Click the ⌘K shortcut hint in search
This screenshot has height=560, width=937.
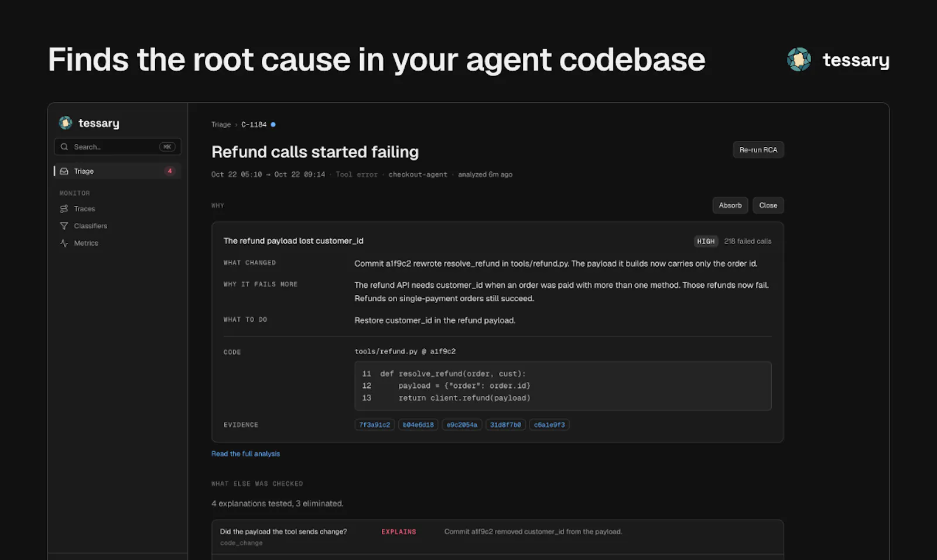167,147
